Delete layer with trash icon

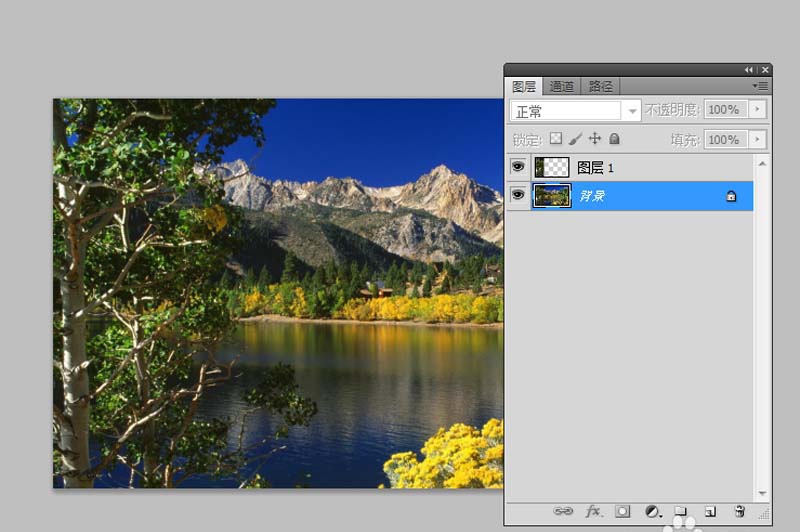(739, 512)
